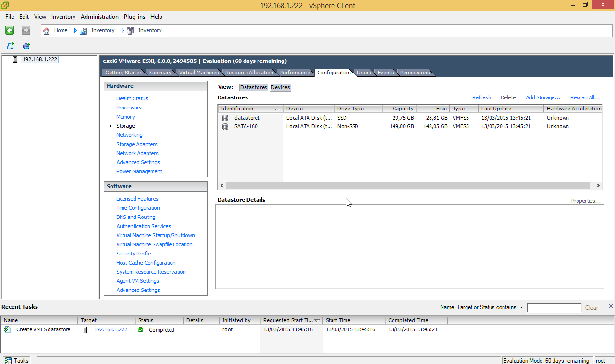This screenshot has height=364, width=615.
Task: Click the host icon in task Target column
Action: pos(85,330)
